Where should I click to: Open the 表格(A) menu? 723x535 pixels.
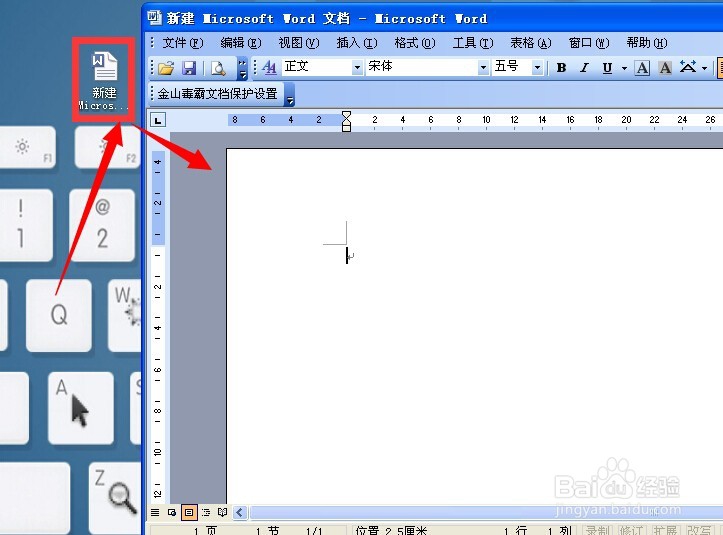[x=531, y=43]
